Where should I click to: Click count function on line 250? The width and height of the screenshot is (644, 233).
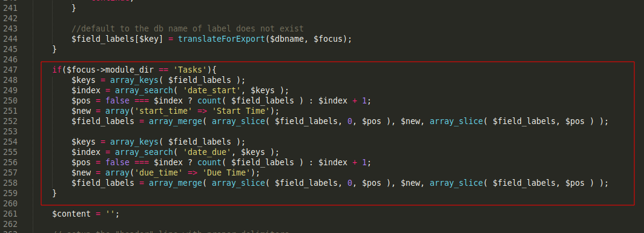pos(209,100)
